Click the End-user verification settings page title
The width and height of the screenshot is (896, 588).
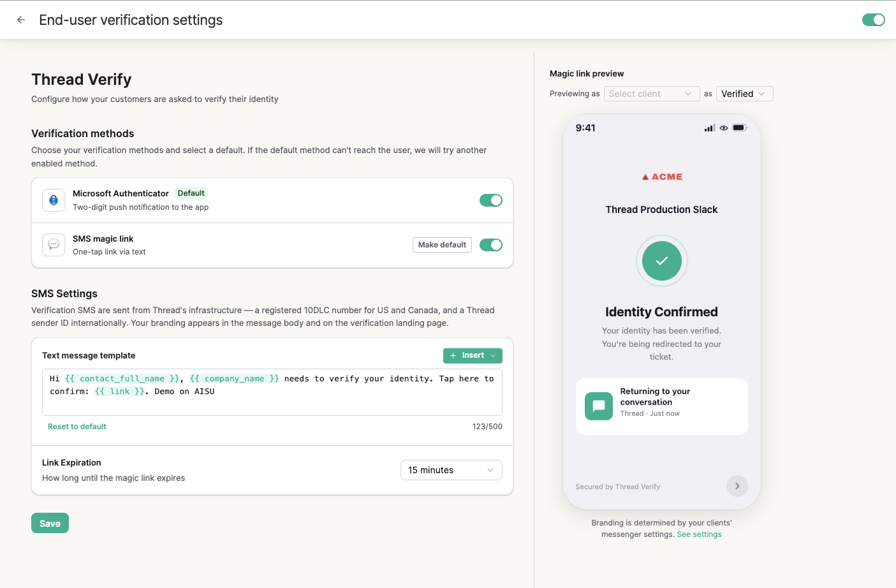[x=131, y=20]
